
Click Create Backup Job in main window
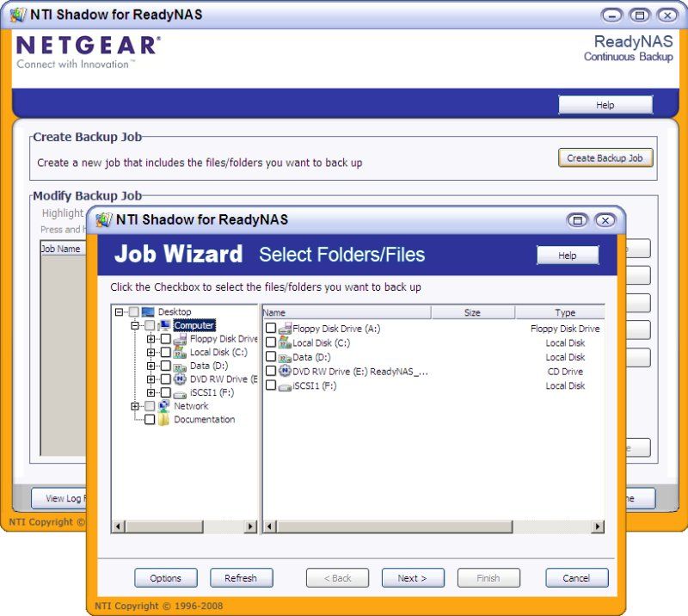[x=605, y=158]
